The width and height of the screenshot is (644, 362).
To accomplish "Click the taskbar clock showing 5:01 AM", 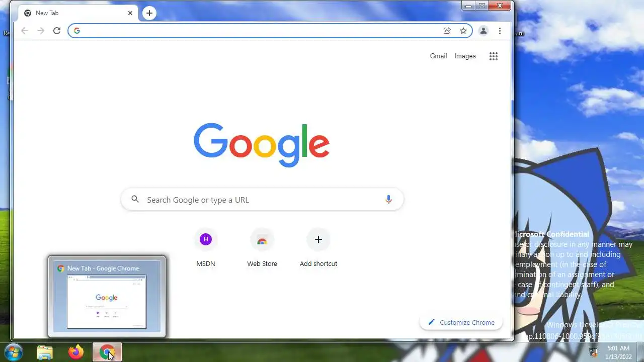I will tap(618, 352).
